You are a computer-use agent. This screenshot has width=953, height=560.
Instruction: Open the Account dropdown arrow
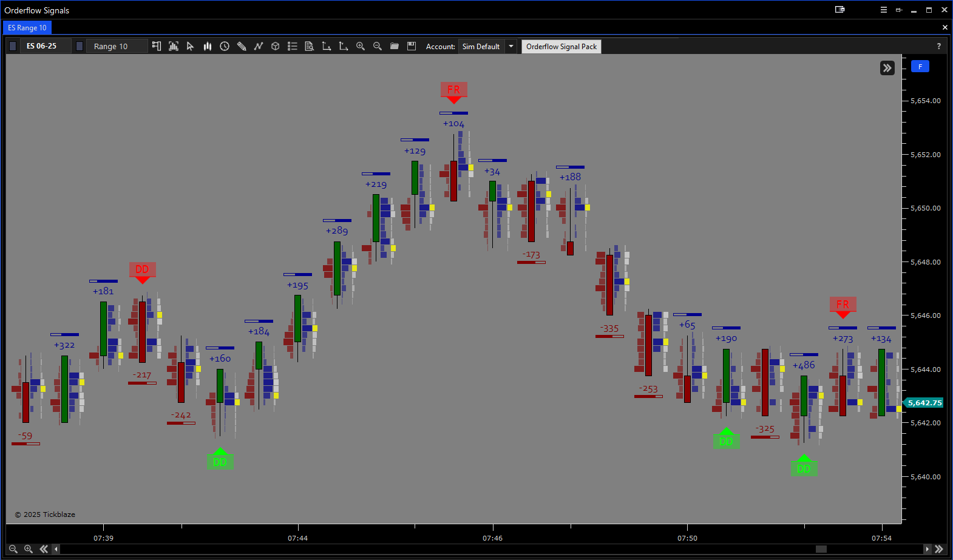tap(511, 46)
